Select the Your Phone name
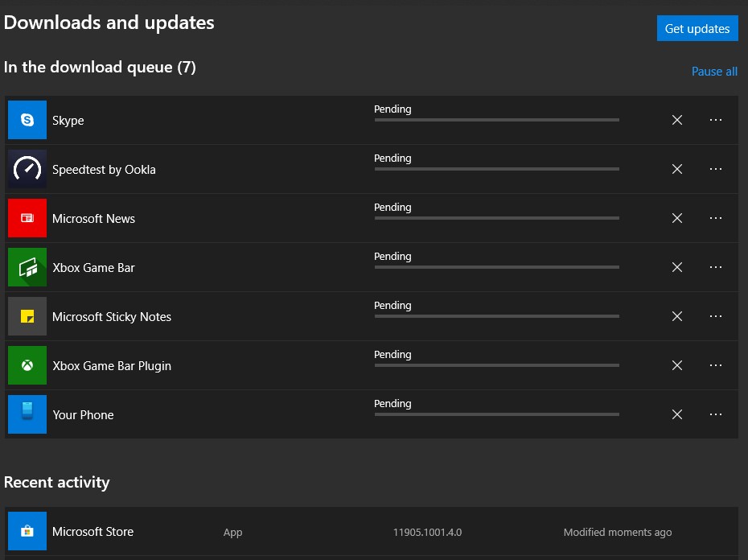Screen dimensions: 748x560 click(83, 415)
